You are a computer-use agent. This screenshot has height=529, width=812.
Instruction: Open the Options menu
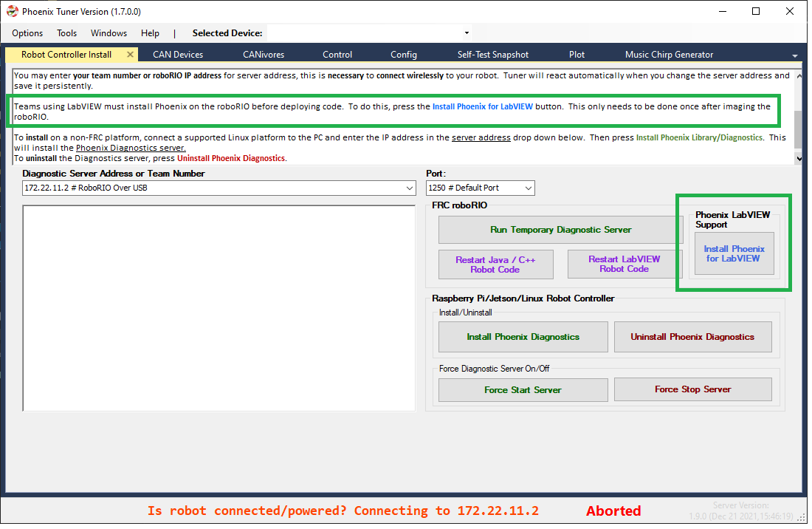[27, 33]
